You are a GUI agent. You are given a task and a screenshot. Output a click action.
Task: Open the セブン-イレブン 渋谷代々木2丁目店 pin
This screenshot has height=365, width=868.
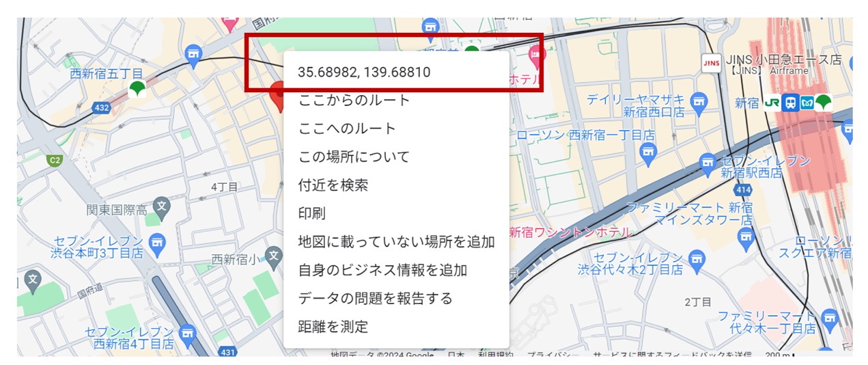tap(697, 259)
